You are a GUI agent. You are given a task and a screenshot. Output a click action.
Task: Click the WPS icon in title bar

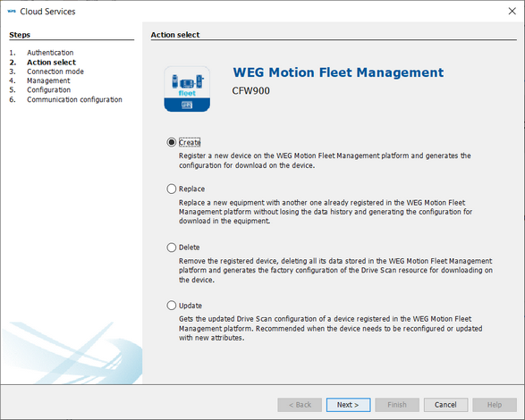click(x=12, y=11)
